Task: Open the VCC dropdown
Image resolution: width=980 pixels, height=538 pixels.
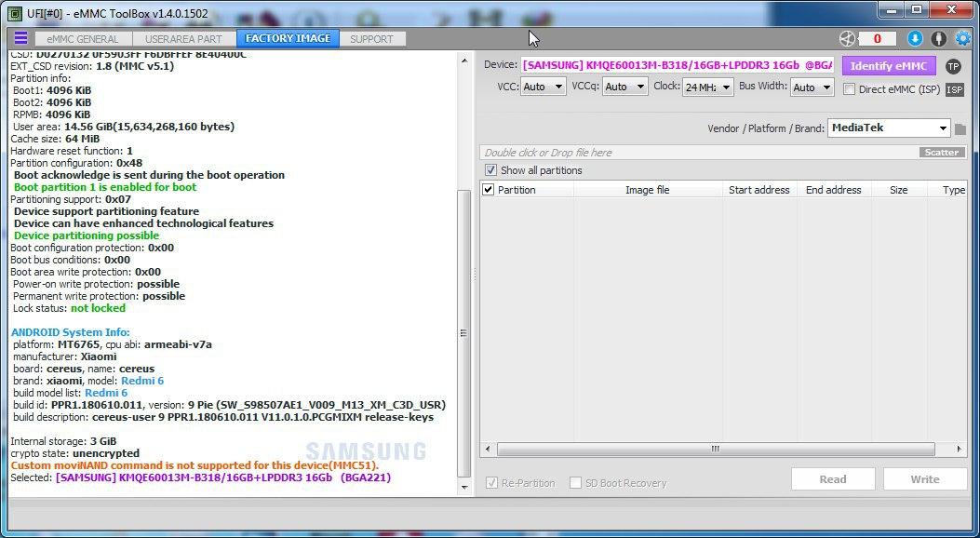Action: (x=544, y=87)
